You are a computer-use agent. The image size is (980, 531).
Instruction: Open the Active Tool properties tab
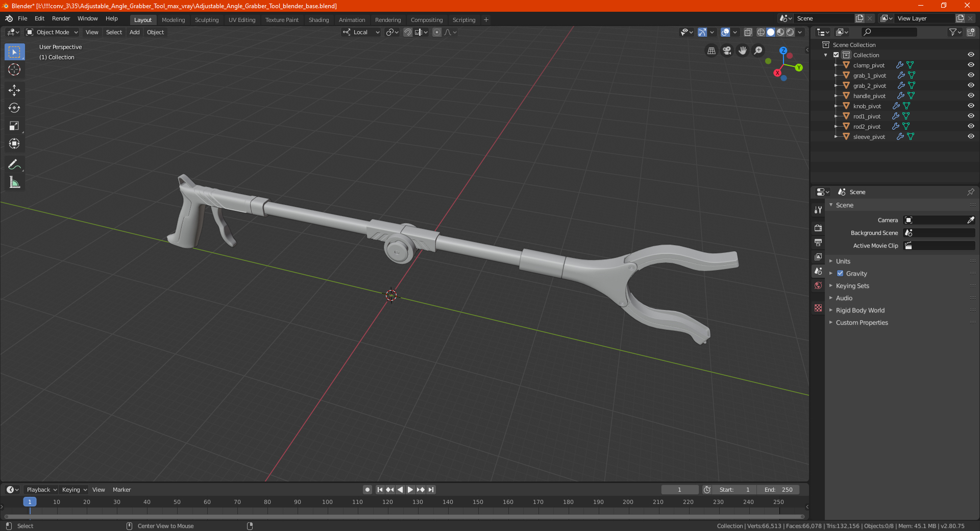[x=818, y=209]
